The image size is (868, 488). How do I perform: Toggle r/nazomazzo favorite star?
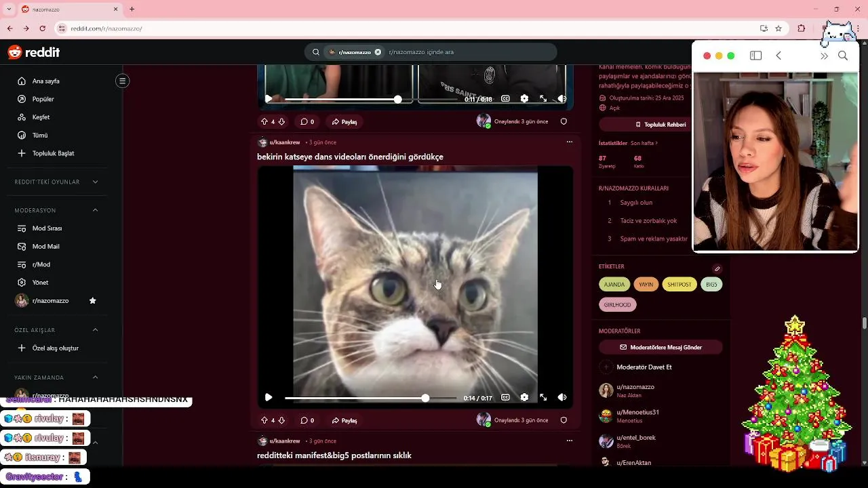tap(93, 300)
